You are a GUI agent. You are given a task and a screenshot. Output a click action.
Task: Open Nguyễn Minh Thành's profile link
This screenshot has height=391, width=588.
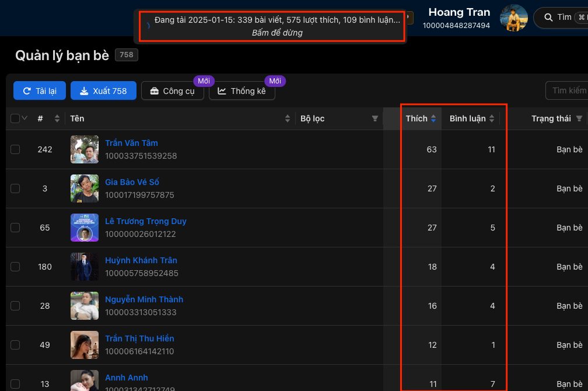(x=145, y=299)
